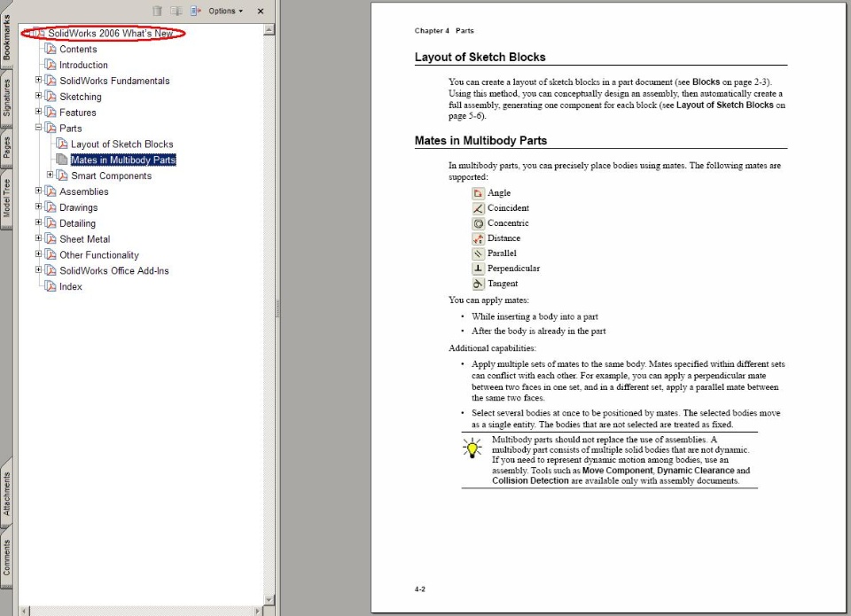Expand the SolidWorks Office Add-Ins node

[38, 269]
